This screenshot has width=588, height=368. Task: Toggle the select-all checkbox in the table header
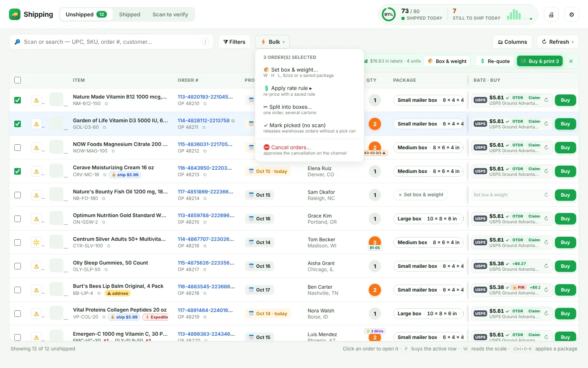18,80
